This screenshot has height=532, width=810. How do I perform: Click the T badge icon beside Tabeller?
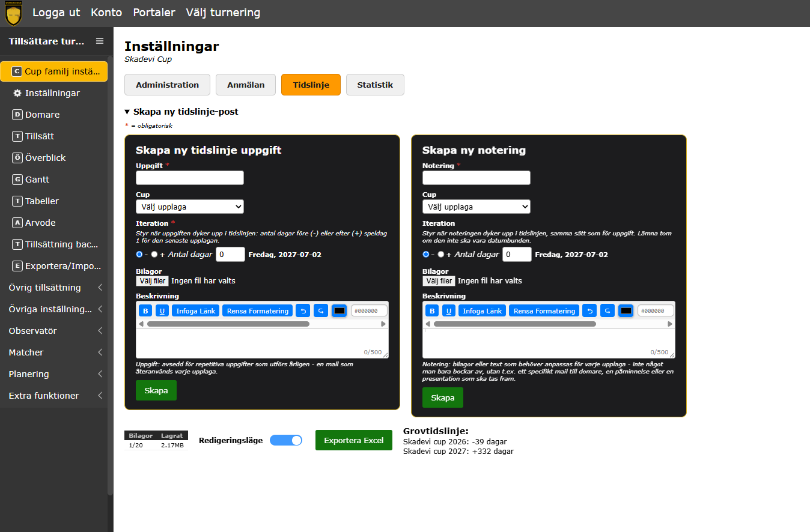17,201
